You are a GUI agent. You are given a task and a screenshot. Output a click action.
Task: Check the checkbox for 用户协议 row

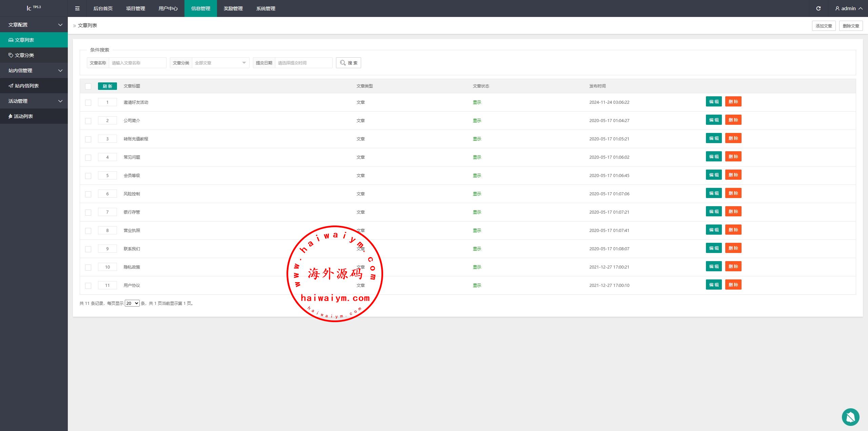click(x=88, y=286)
